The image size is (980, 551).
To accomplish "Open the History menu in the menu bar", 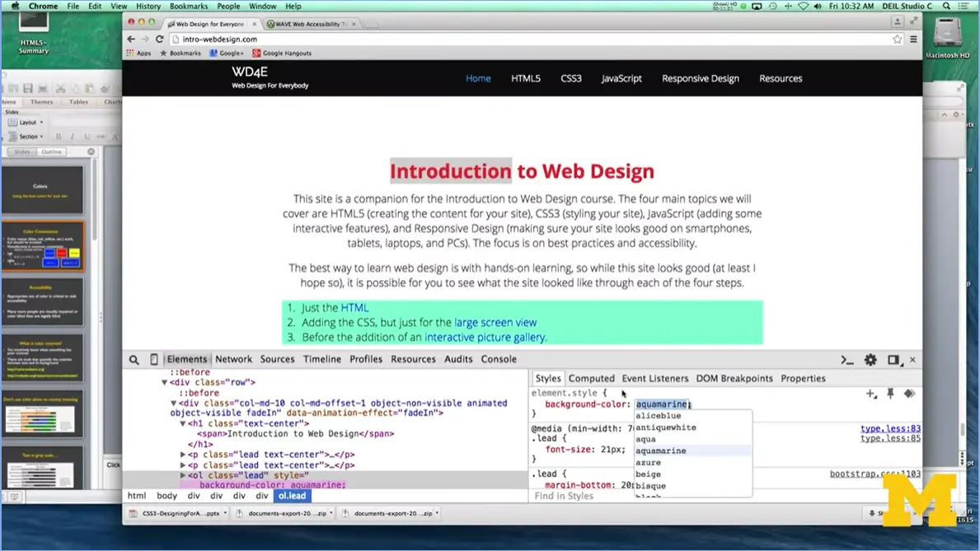I will [x=148, y=6].
